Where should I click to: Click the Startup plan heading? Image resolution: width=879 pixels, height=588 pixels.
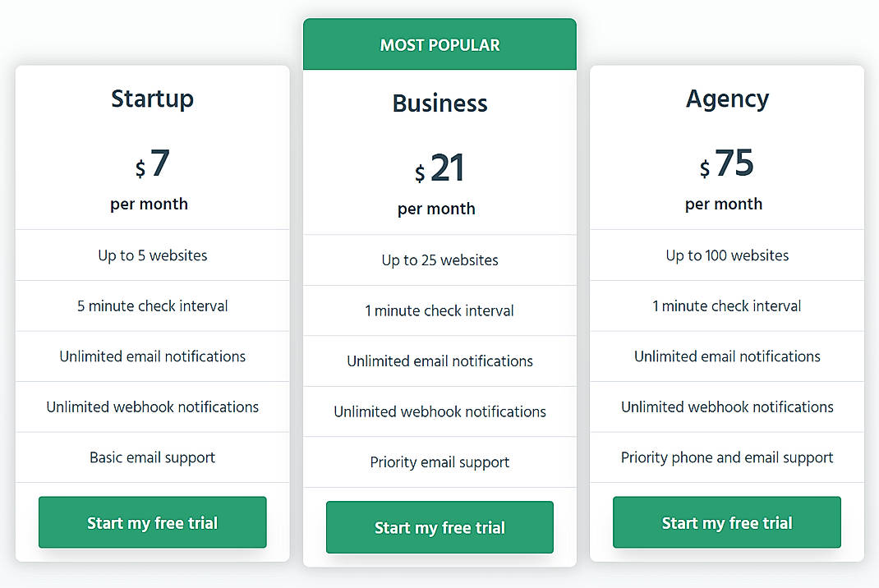[152, 99]
